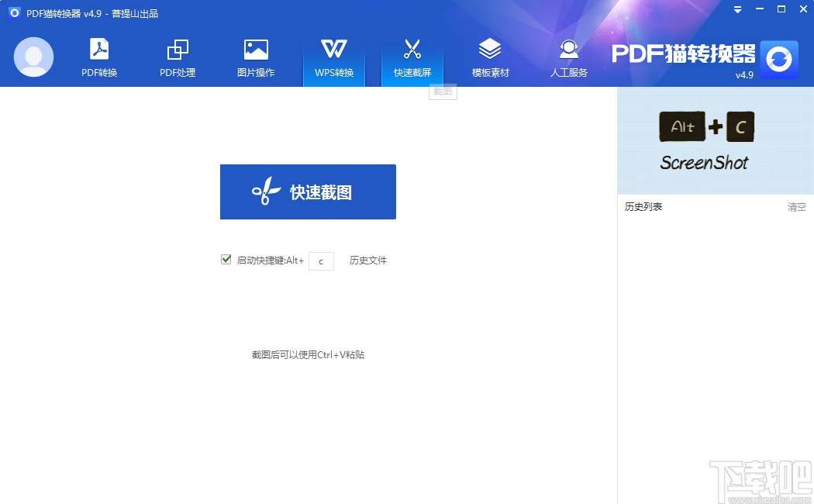Click the 历史列表 heading
The image size is (814, 504).
643,206
